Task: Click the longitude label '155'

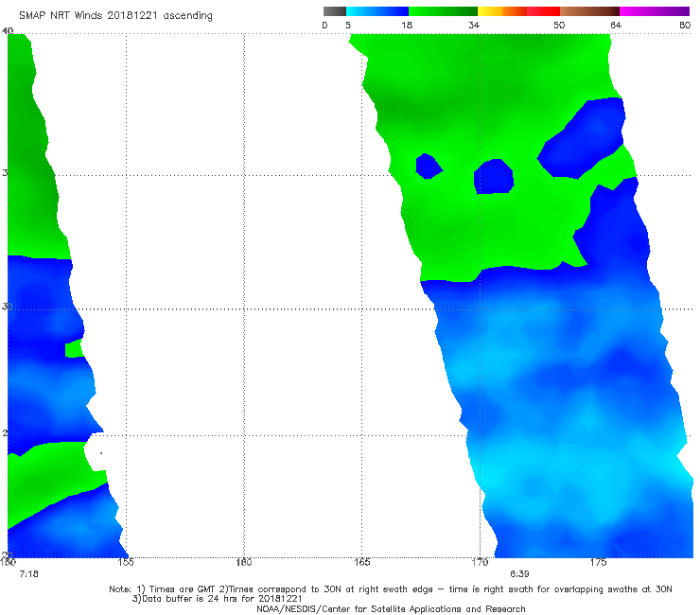Action: (126, 562)
